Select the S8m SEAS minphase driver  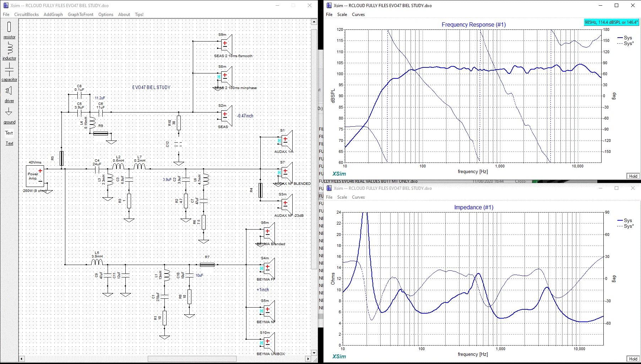tap(225, 77)
